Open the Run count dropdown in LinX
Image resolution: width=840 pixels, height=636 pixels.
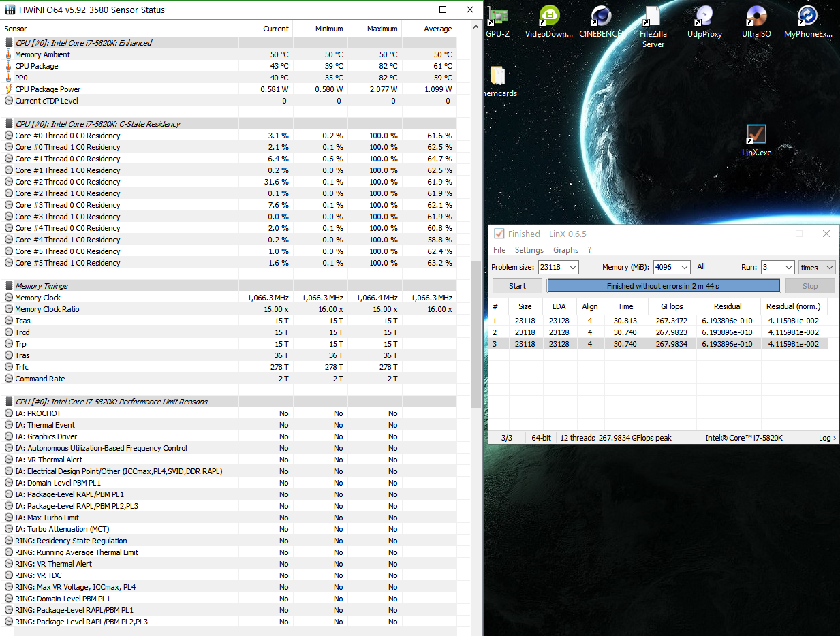tap(788, 267)
